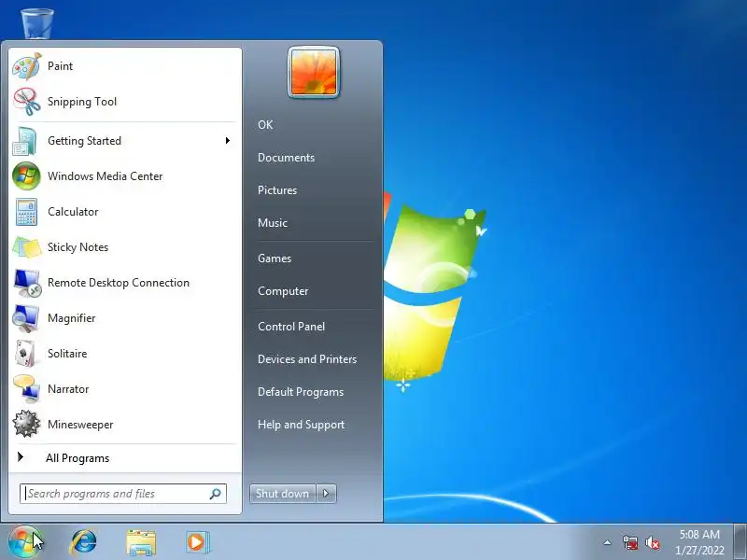Click the Sticky Notes label
747x560 pixels.
coord(78,247)
